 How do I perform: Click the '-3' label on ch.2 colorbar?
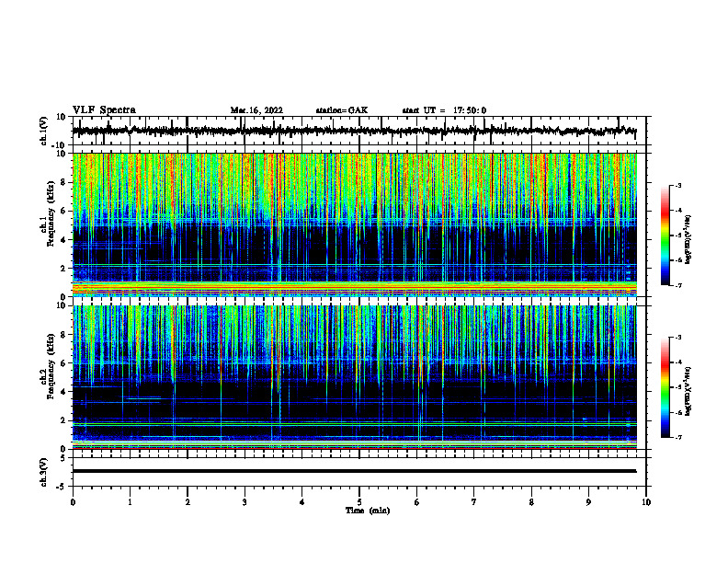pos(677,338)
